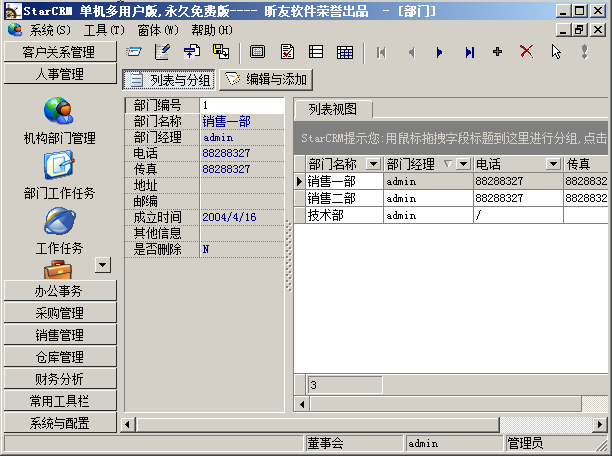Click the 成立时间 value 2004/4/16
Image resolution: width=612 pixels, height=456 pixels.
(x=229, y=217)
